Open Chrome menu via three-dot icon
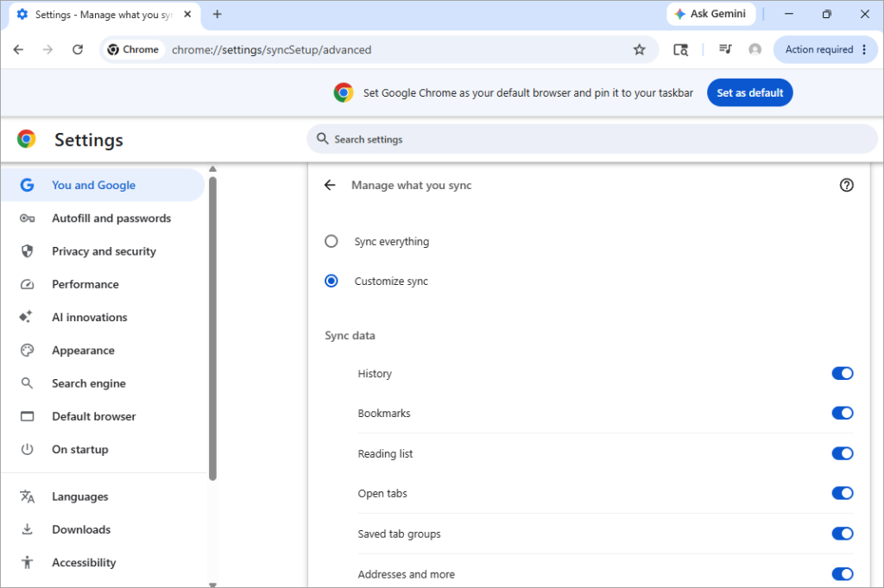This screenshot has height=588, width=884. (x=864, y=49)
